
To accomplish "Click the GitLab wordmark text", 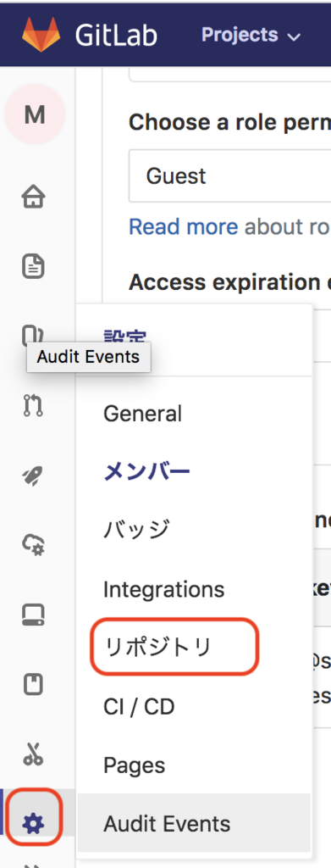I will pyautogui.click(x=116, y=36).
